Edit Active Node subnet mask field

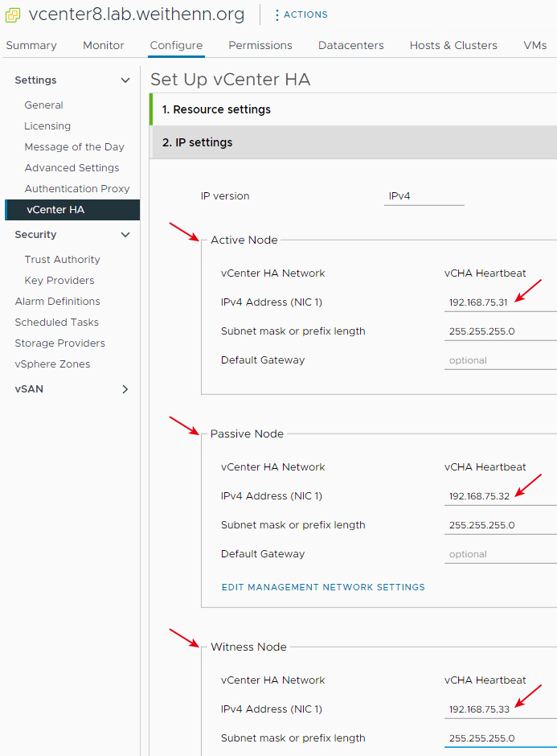point(501,331)
